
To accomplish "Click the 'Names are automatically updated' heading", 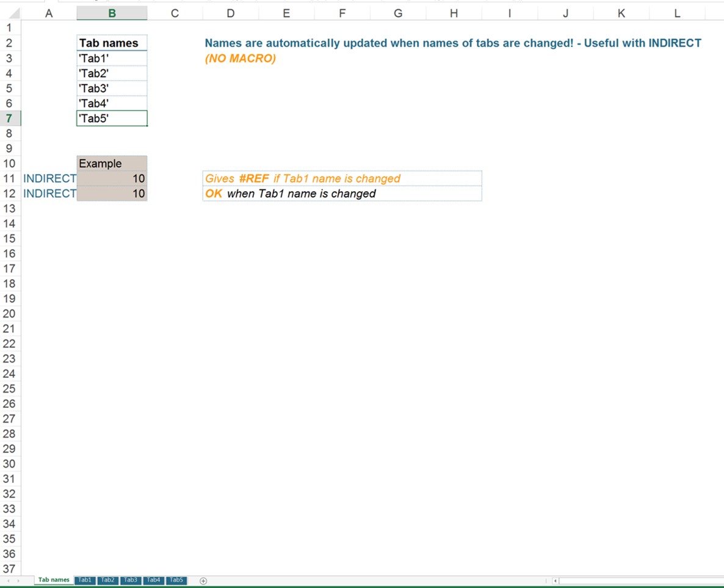I will pos(453,43).
